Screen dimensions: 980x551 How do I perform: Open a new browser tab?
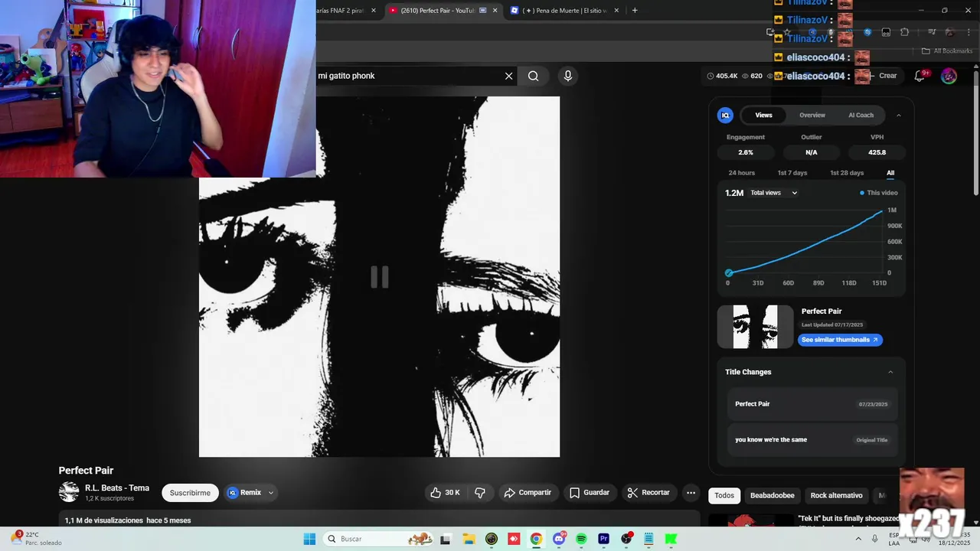tap(635, 11)
